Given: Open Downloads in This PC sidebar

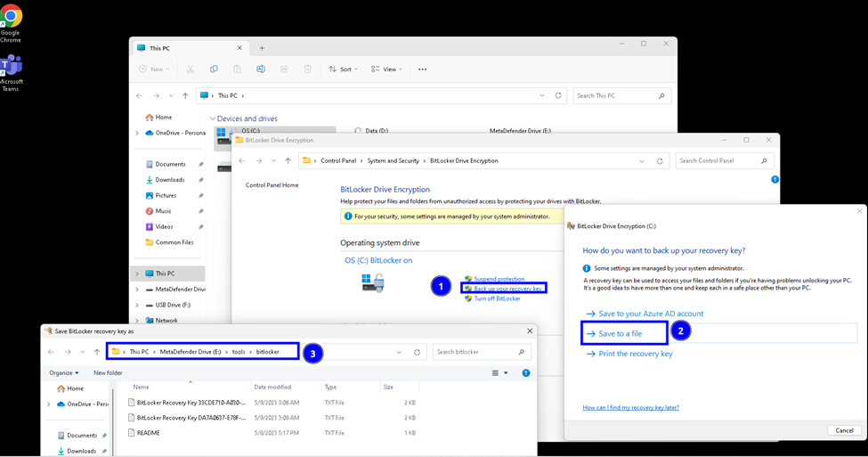Looking at the screenshot, I should [165, 179].
